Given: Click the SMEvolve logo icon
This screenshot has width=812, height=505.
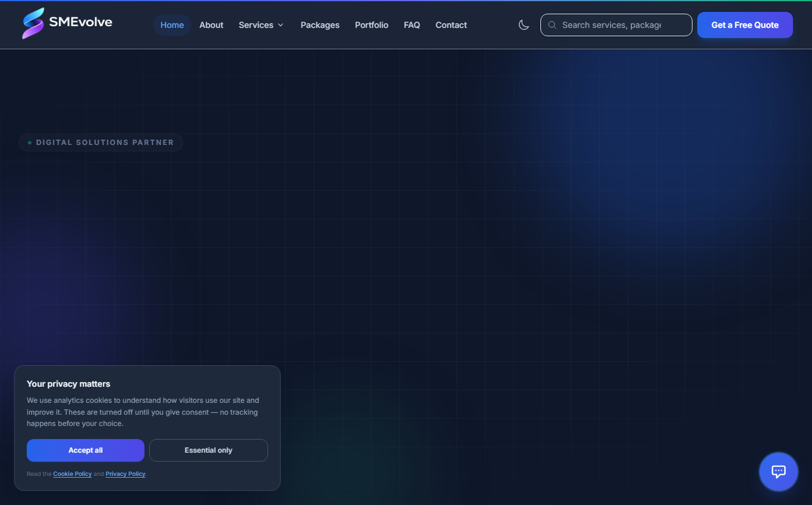Looking at the screenshot, I should click(x=33, y=24).
